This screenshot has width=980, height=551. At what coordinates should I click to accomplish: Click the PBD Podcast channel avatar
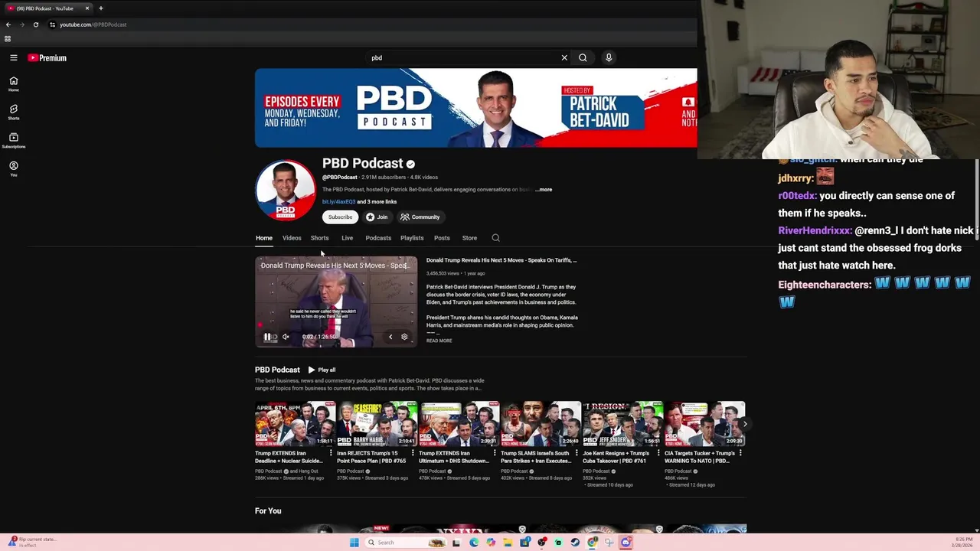click(285, 190)
